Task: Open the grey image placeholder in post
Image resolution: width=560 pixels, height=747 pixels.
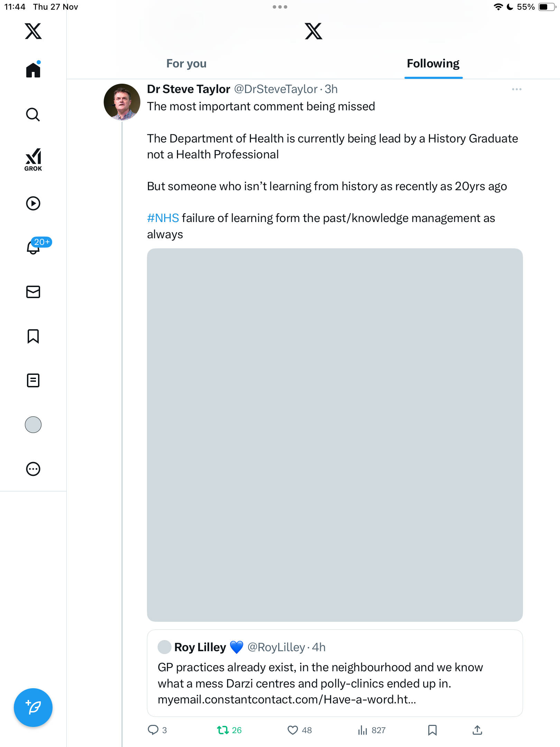Action: [x=335, y=435]
